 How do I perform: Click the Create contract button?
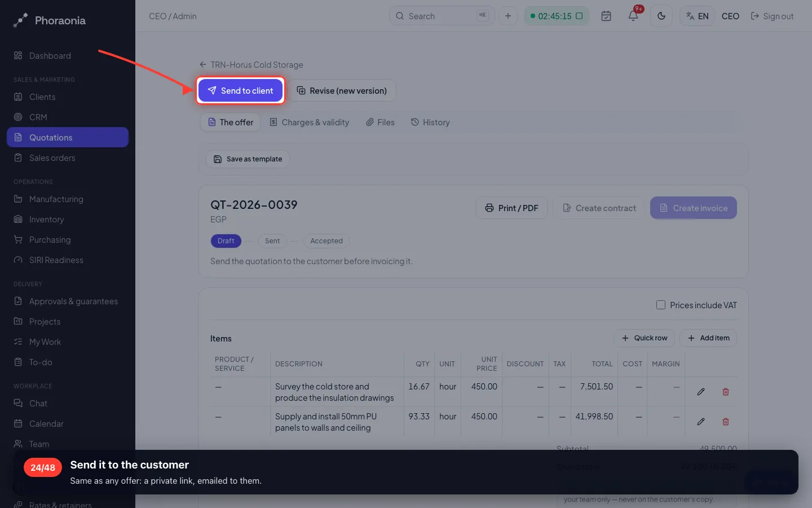(599, 208)
